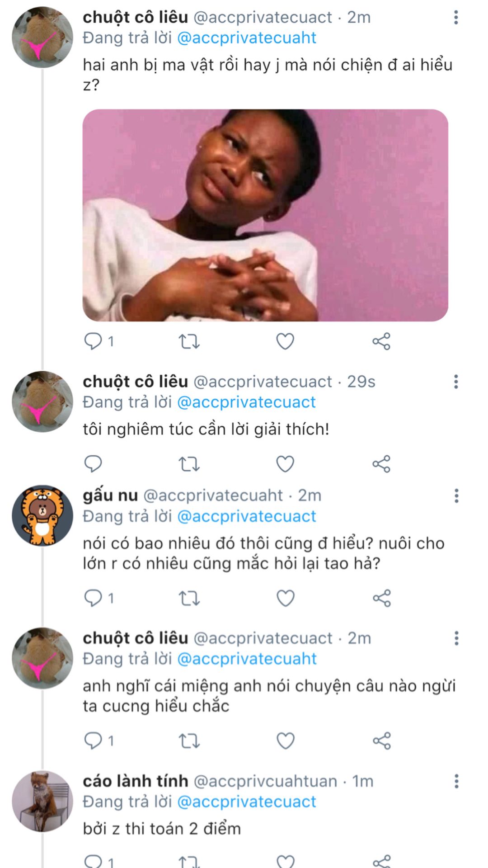
Task: Like the 'hai anh bị ma vật' tweet
Action: tap(285, 341)
